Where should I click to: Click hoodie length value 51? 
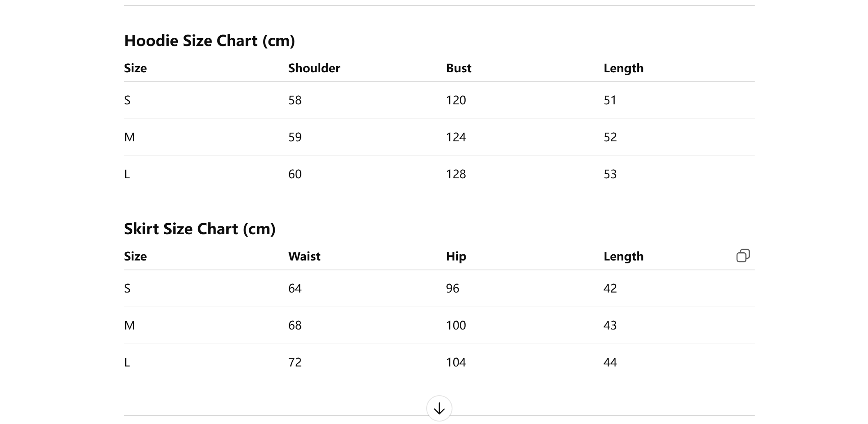point(610,100)
